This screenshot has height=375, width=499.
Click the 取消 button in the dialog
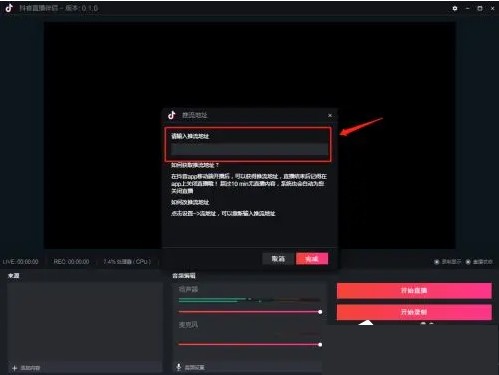(278, 259)
